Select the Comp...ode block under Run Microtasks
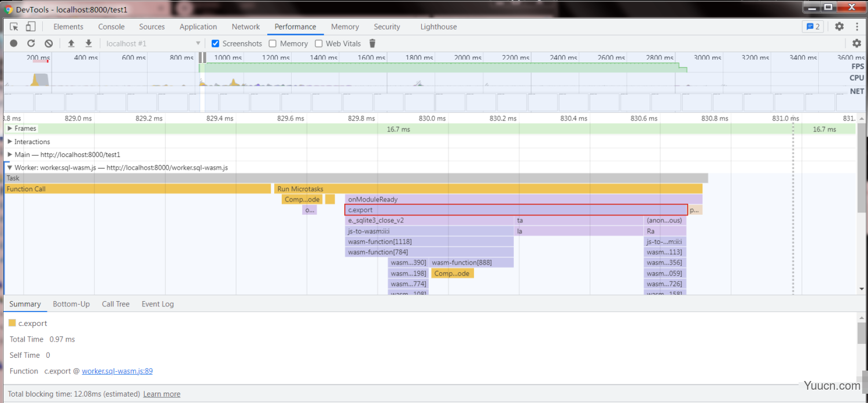 coord(302,199)
